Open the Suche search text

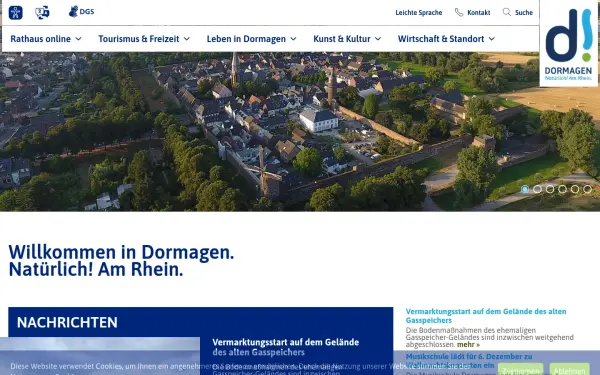[x=524, y=13]
